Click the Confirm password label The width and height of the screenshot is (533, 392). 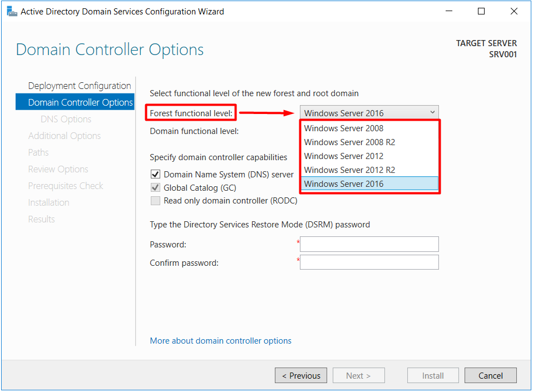(184, 263)
